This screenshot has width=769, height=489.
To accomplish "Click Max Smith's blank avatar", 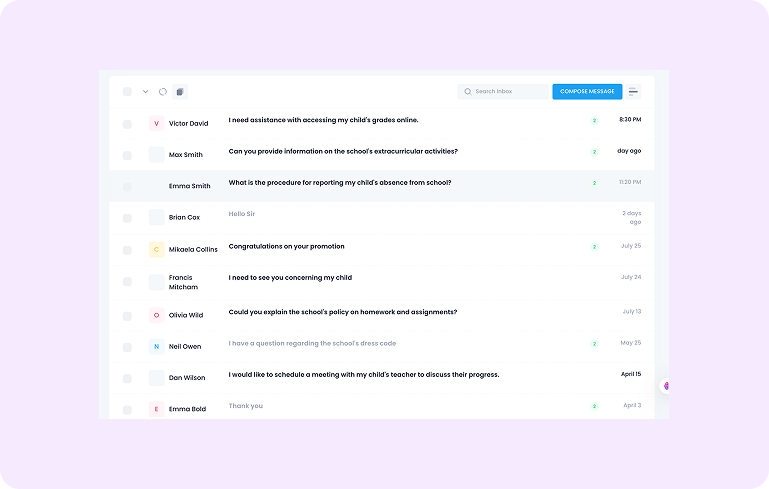I will coord(156,155).
